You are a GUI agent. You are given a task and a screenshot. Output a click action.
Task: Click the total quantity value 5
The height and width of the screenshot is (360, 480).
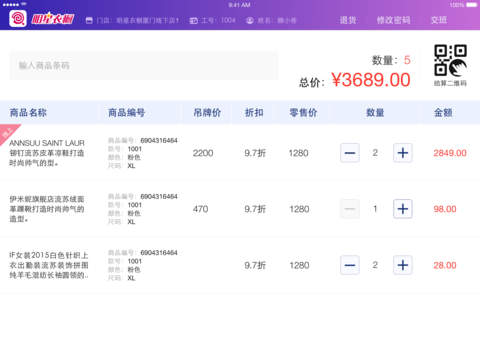[407, 60]
